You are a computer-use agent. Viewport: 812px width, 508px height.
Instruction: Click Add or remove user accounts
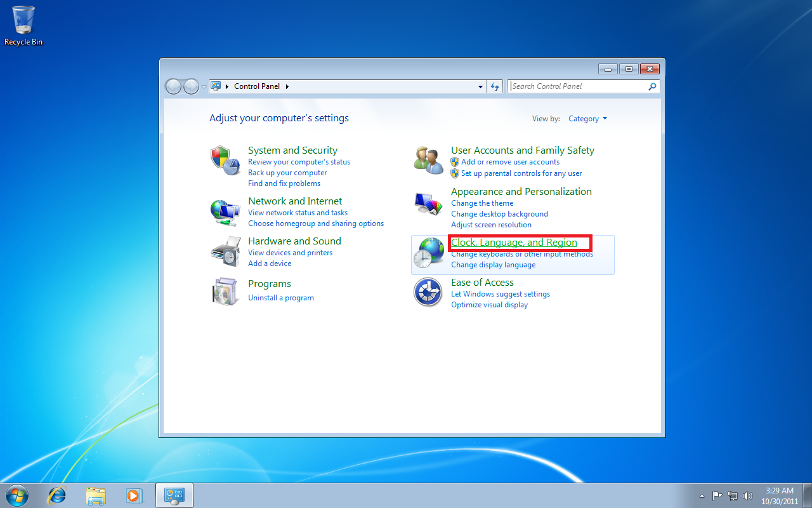coord(510,162)
